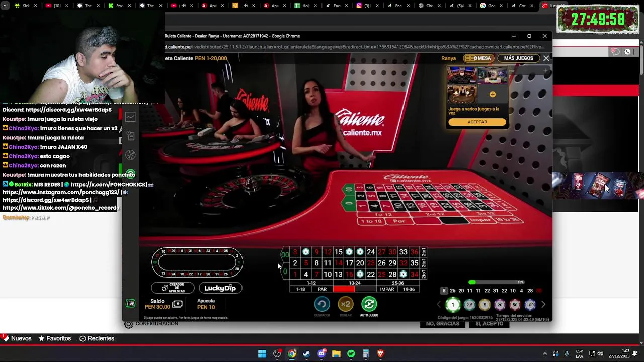
Task: Click the Deshacer undo bet icon
Action: pos(322,304)
